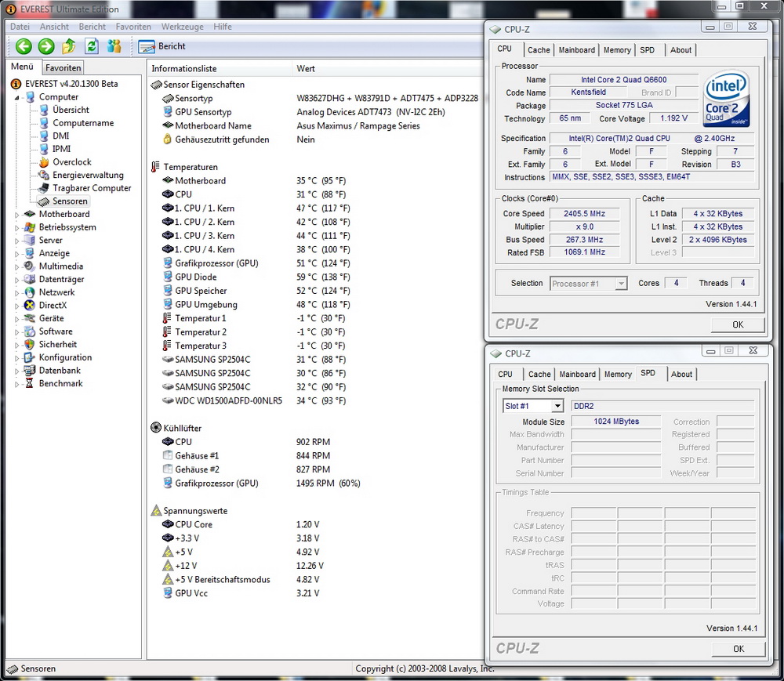Open Cache tab in upper CPU-Z window
Viewport: 784px width, 681px height.
click(539, 50)
